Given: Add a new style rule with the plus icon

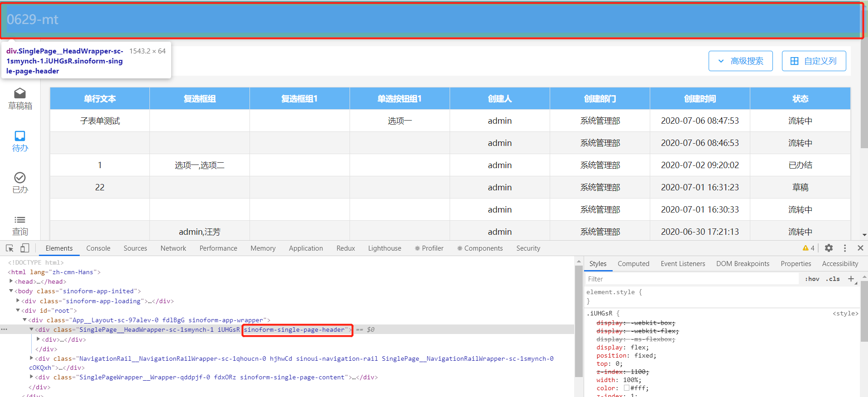Looking at the screenshot, I should 851,279.
